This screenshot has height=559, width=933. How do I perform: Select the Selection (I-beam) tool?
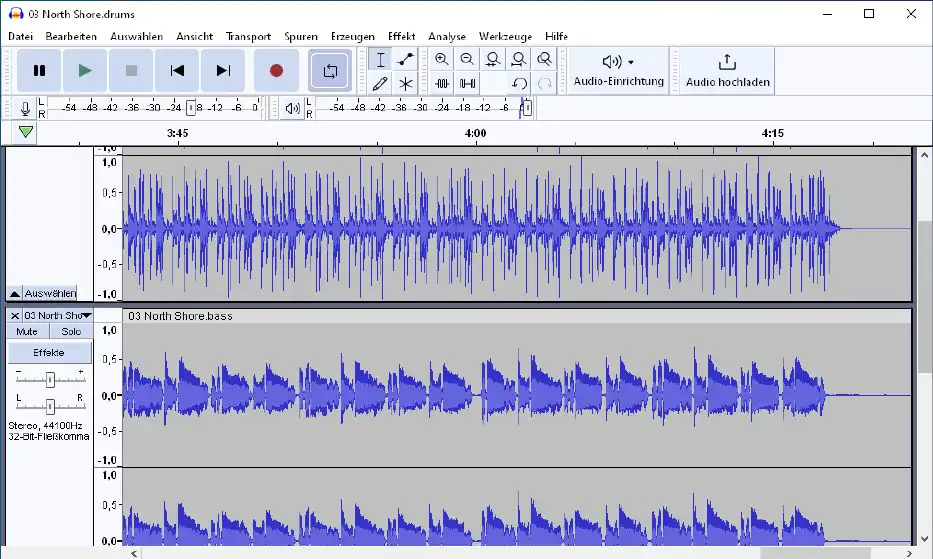pos(380,60)
